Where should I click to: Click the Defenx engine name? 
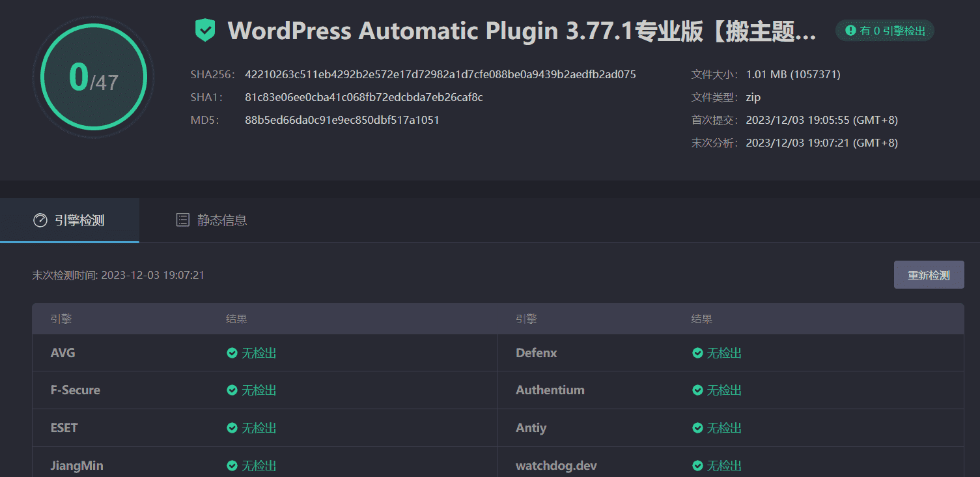point(537,353)
